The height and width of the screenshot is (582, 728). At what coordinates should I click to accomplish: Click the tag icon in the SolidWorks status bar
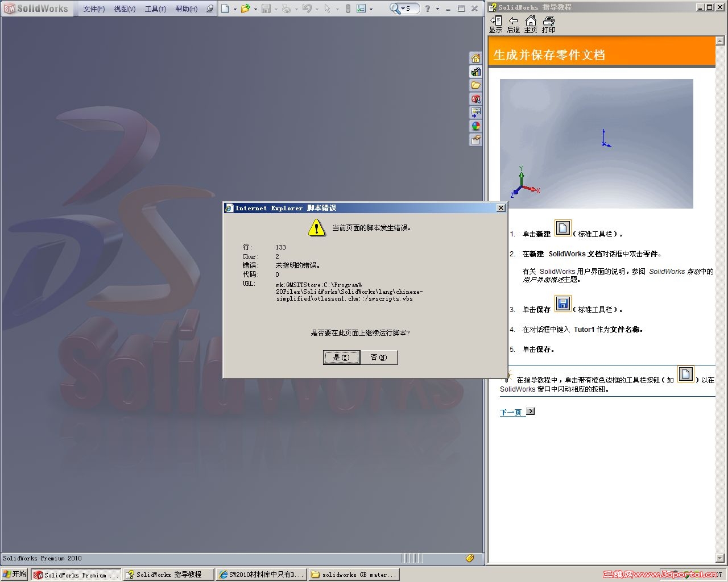[x=470, y=558]
